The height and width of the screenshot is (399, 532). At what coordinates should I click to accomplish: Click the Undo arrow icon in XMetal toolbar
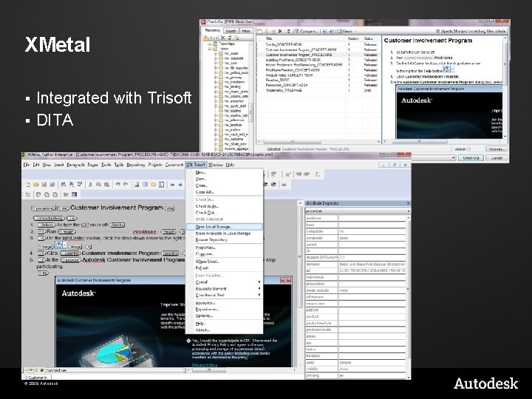[x=117, y=185]
